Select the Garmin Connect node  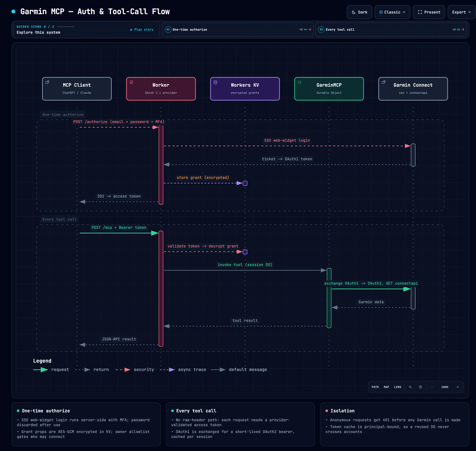pos(413,89)
